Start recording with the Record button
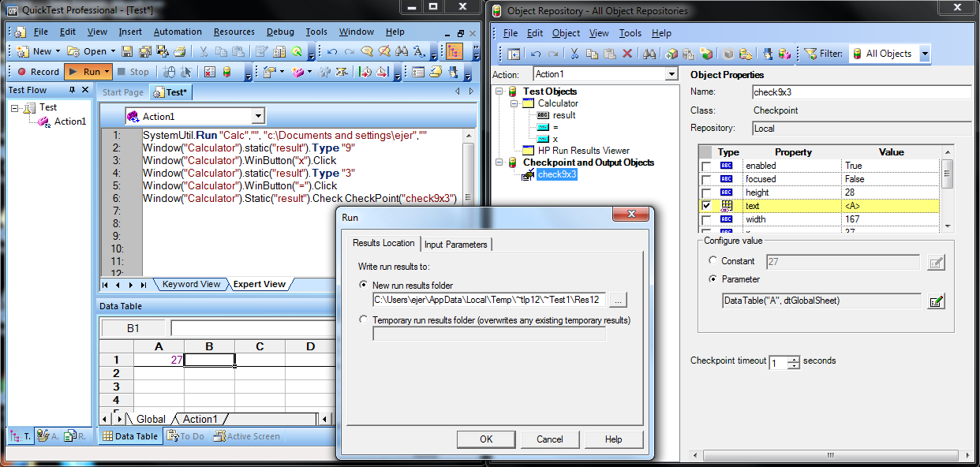 [37, 72]
